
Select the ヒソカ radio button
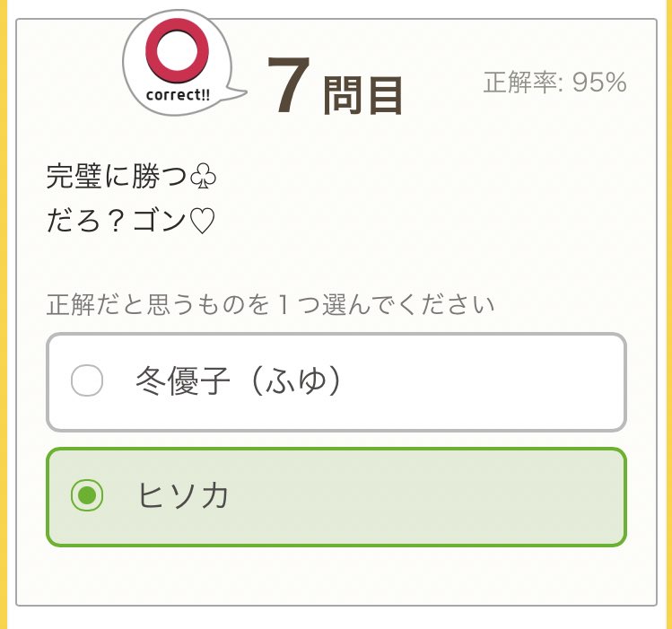click(87, 495)
